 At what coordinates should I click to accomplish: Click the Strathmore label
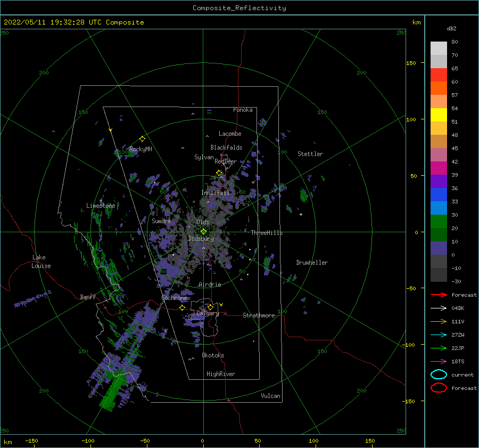point(259,315)
